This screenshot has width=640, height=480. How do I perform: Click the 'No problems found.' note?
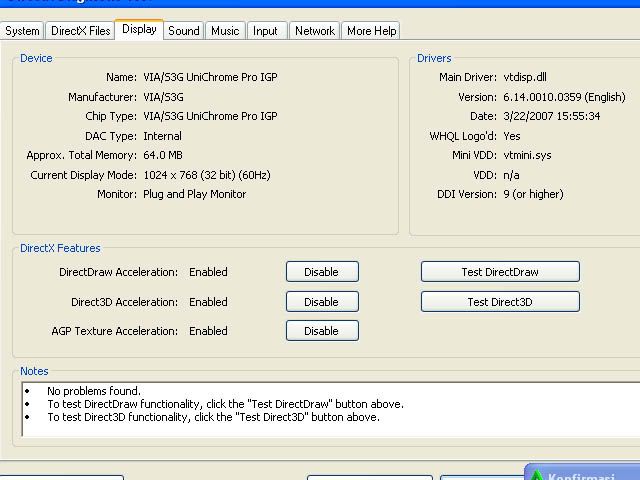(94, 391)
